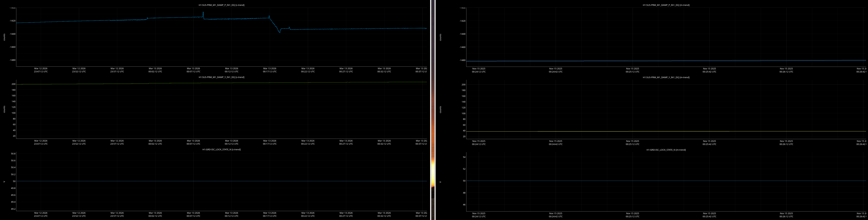Click the H1:SUS-PRM_M1_DAMP_Y_IN1_DQ [m-trend] title
868x220 pixels.
pos(666,77)
